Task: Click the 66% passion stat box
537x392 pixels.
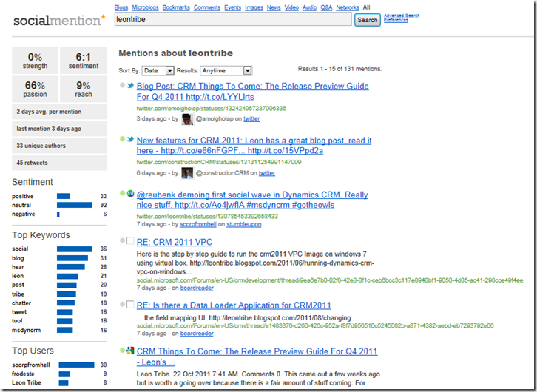Action: (x=35, y=89)
